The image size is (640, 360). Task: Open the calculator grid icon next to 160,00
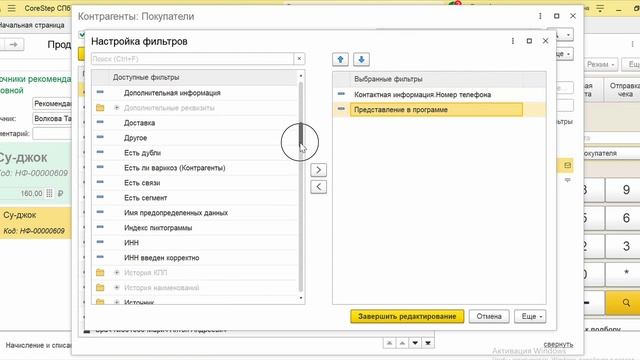pyautogui.click(x=49, y=193)
